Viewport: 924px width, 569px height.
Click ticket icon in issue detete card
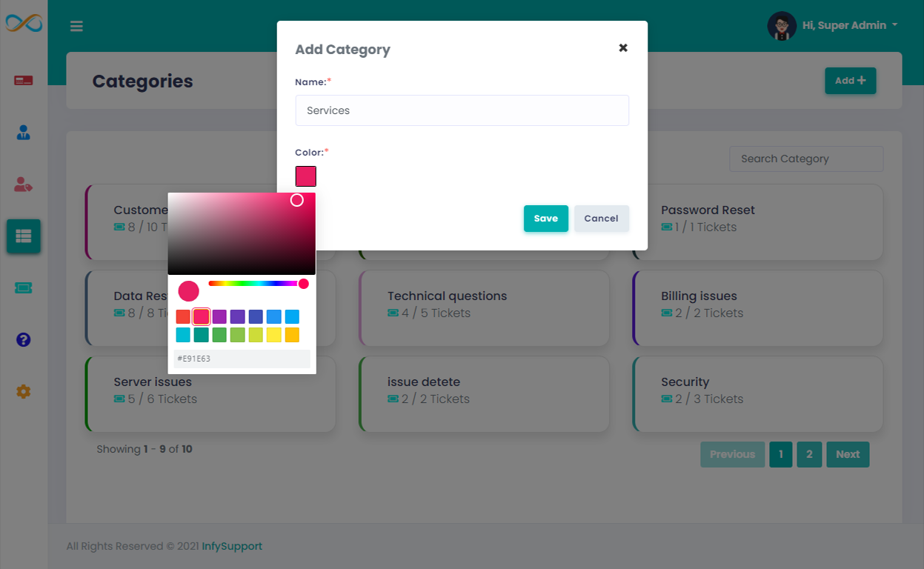[393, 399]
